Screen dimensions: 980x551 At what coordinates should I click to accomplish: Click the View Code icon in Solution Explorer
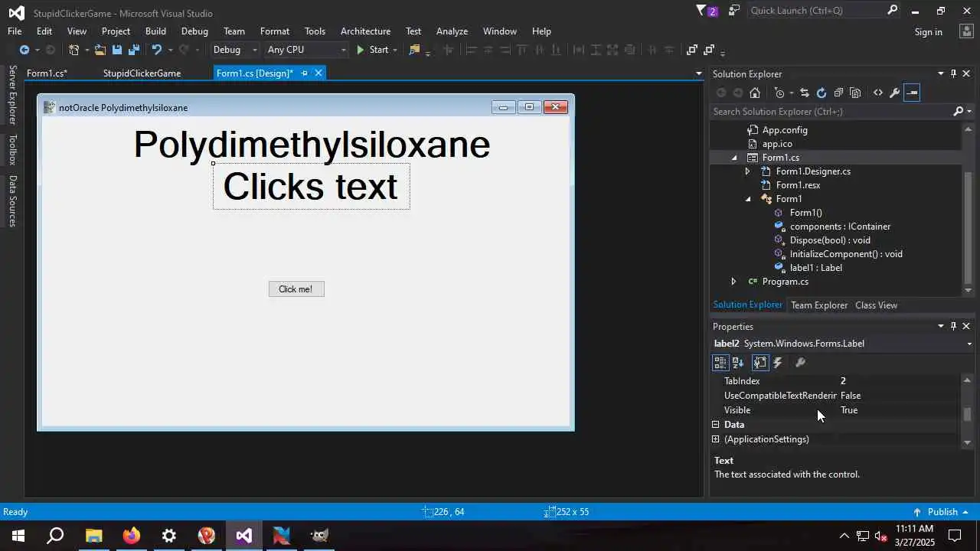click(878, 93)
